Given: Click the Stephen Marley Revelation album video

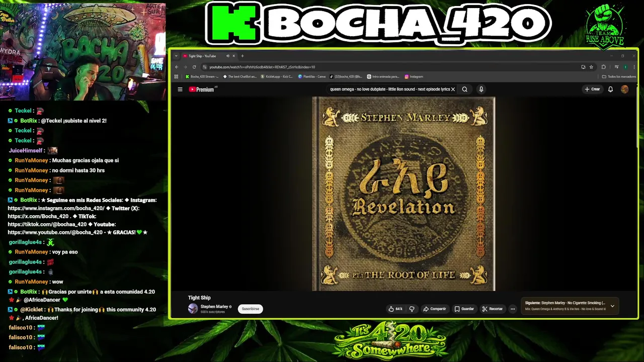Looking at the screenshot, I should 404,194.
